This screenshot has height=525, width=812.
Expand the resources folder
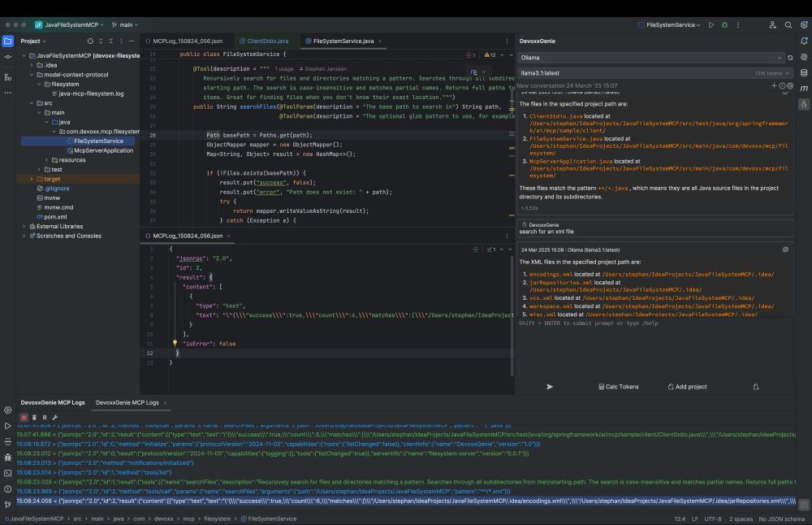click(46, 160)
